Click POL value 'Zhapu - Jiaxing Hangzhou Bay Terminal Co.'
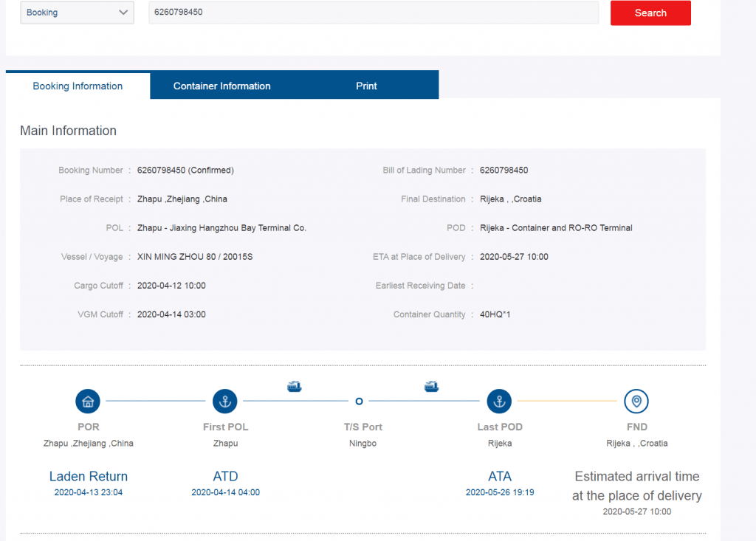Viewport: 756px width, 541px height. pos(221,228)
